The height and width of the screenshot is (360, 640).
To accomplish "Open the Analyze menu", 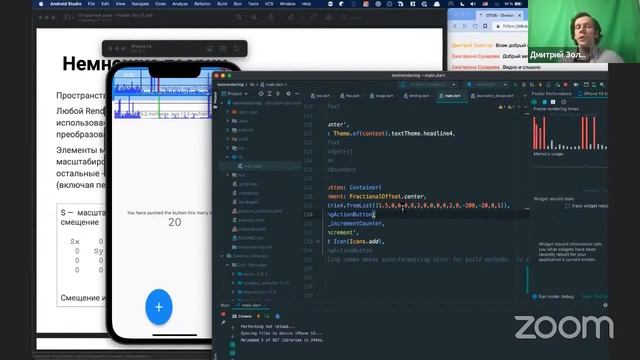I will coord(180,4).
